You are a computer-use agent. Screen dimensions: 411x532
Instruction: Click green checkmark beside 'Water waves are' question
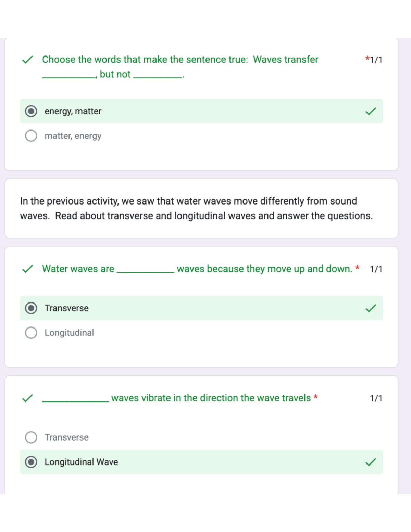(x=27, y=269)
